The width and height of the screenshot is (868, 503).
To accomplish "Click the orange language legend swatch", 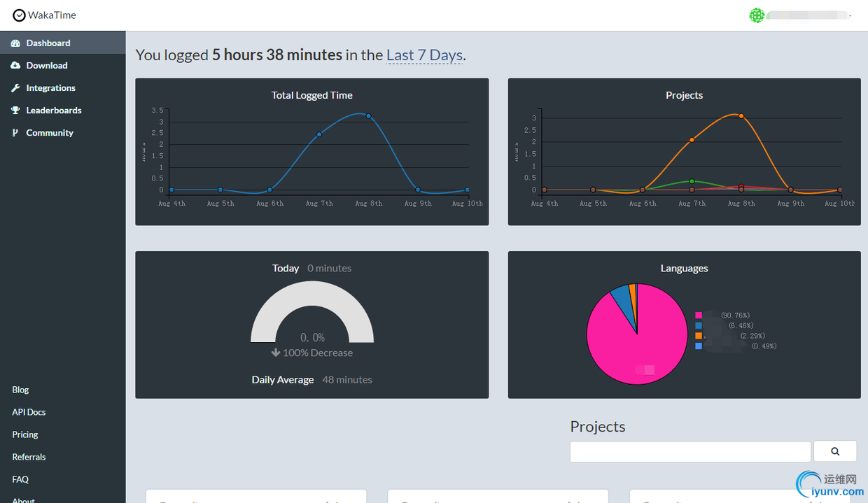I will [699, 336].
